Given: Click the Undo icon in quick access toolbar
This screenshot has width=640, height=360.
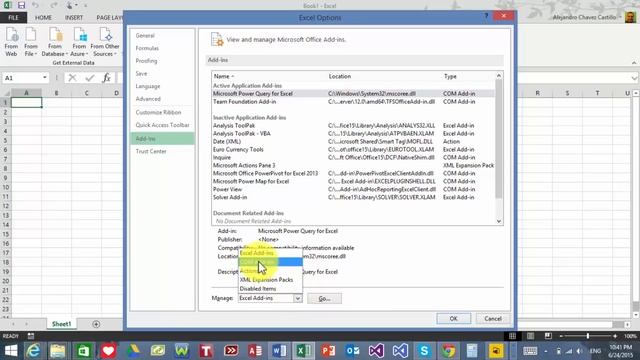Looking at the screenshot, I should pos(36,5).
